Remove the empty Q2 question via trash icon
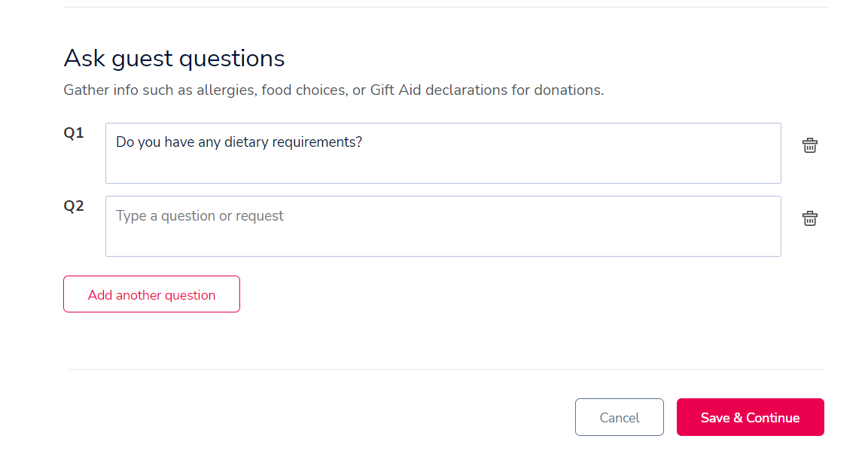The image size is (868, 454). click(809, 218)
